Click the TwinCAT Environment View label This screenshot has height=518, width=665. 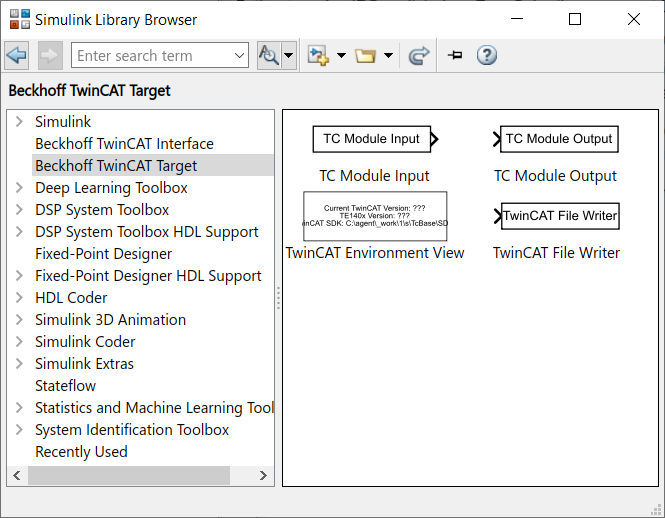375,253
